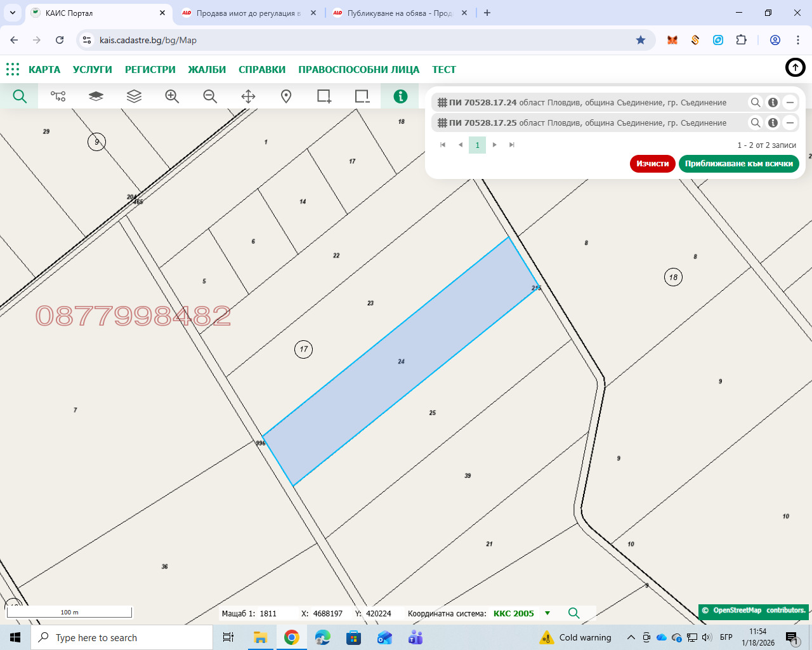Mute system volume from the taskbar
Viewport: 812px width, 650px height.
(x=706, y=637)
